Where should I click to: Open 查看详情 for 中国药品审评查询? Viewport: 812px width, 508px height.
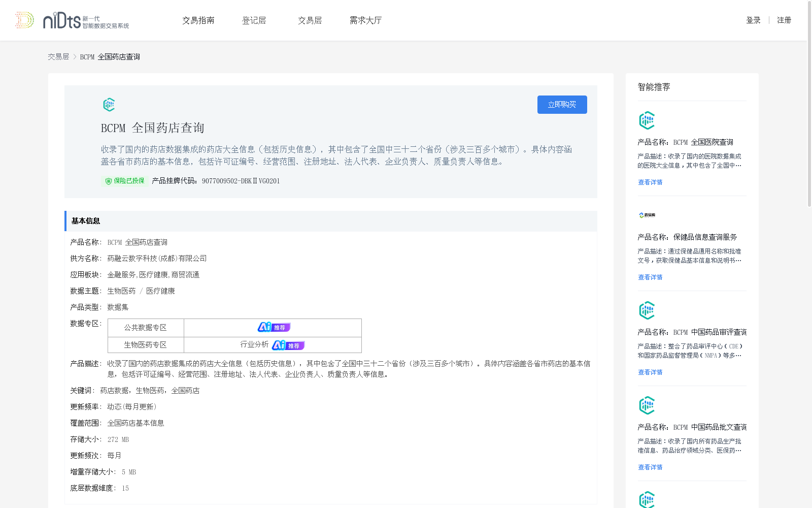650,372
